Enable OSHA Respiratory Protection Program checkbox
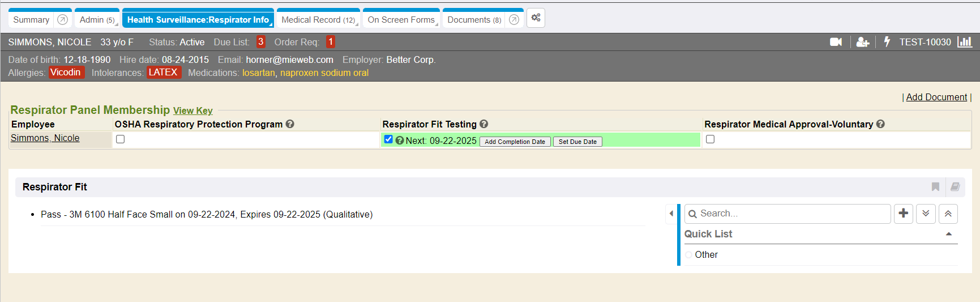Viewport: 980px width, 302px height. [120, 139]
